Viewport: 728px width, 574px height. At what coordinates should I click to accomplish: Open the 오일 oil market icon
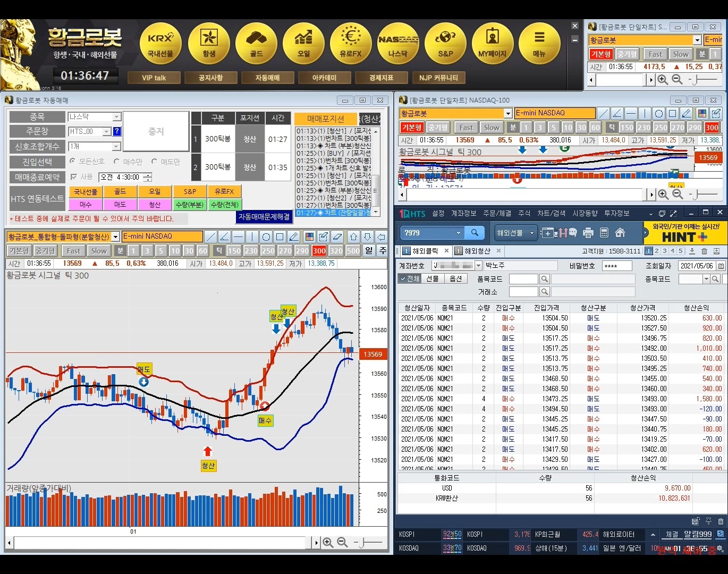coord(303,44)
